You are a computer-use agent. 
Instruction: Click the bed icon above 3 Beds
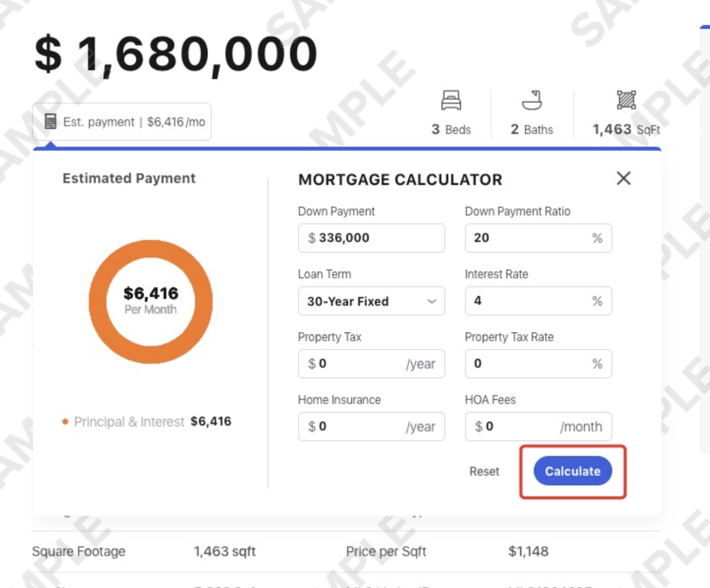(451, 100)
